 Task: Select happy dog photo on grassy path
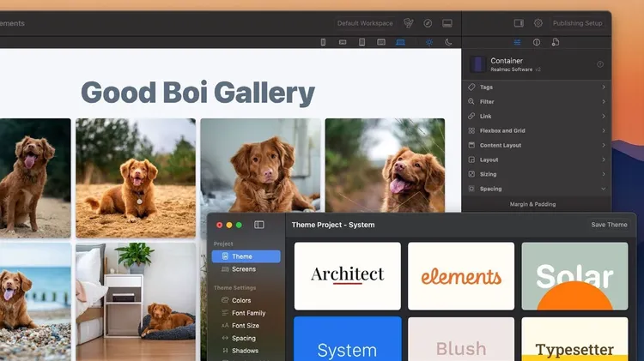385,165
